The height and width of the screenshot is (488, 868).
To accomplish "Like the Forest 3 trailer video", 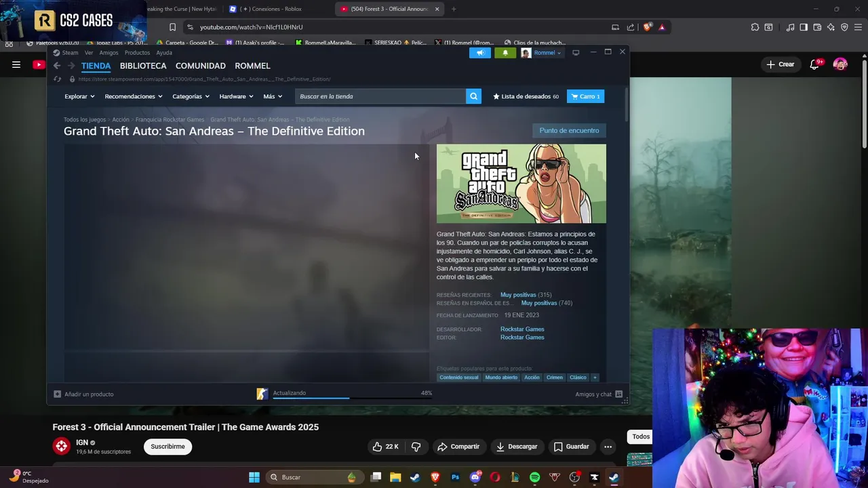I will click(x=385, y=447).
